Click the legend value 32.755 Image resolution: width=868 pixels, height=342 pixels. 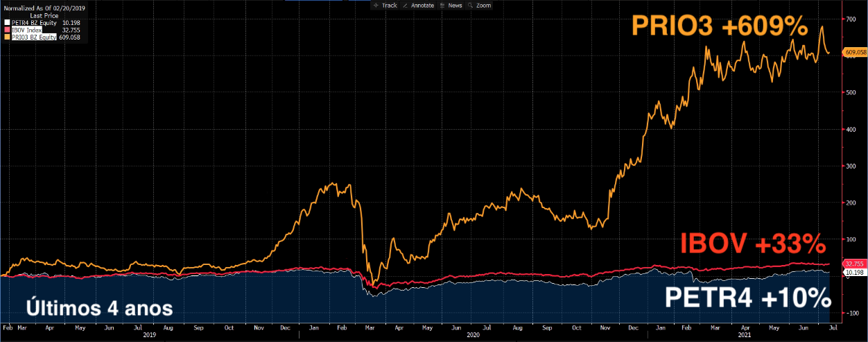point(71,30)
